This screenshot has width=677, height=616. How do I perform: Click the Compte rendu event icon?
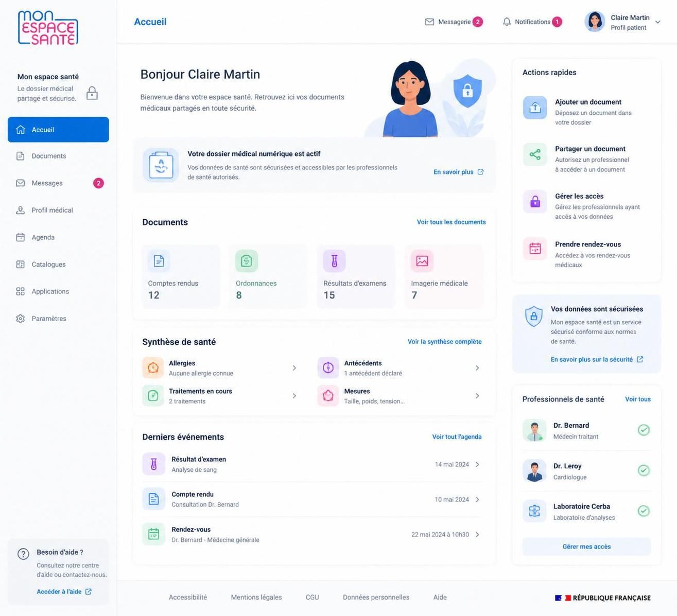(x=153, y=499)
